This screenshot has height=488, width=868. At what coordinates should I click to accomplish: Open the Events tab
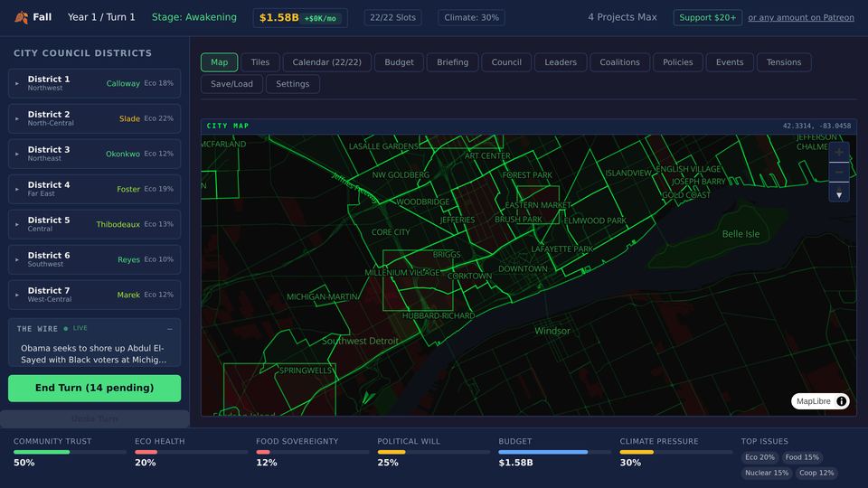730,62
